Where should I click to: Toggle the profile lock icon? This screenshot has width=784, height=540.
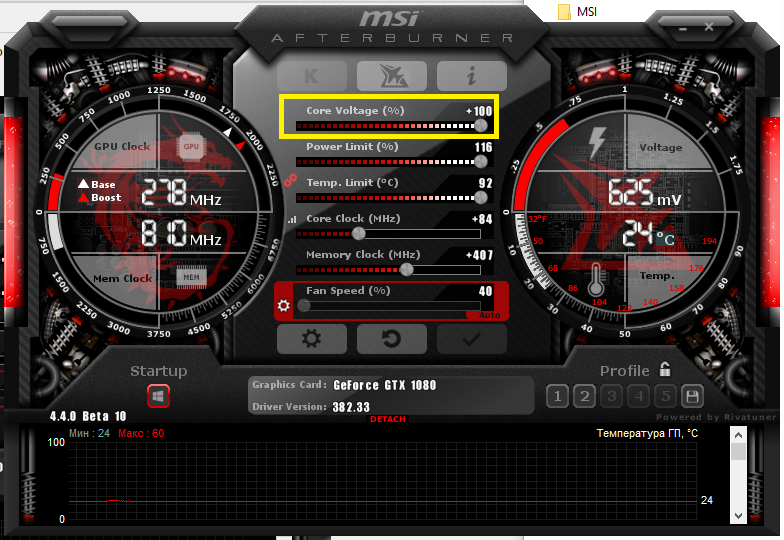pos(664,369)
